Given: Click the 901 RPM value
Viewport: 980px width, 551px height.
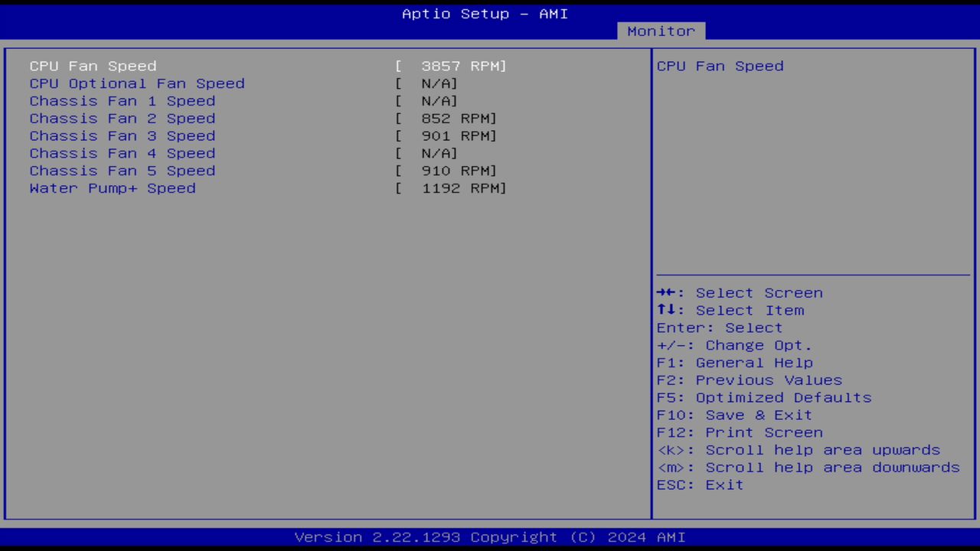Looking at the screenshot, I should click(x=446, y=136).
